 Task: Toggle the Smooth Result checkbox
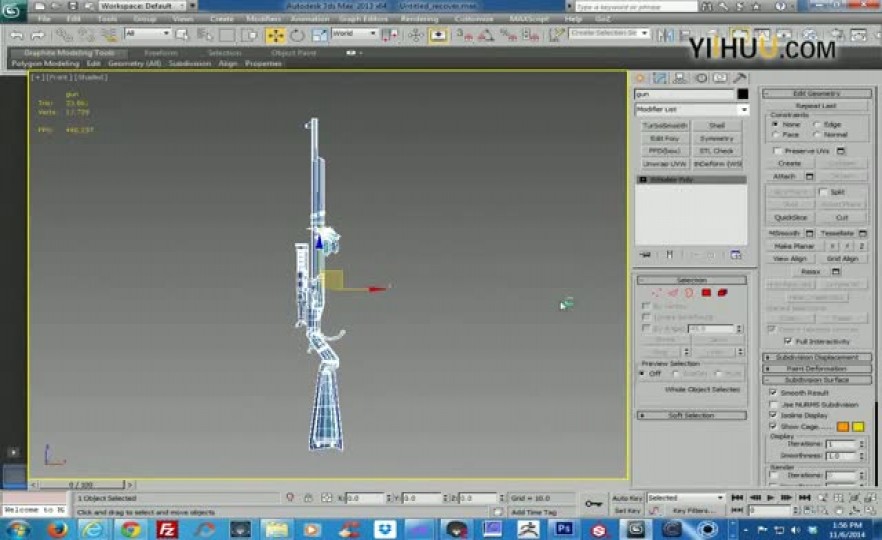point(773,393)
